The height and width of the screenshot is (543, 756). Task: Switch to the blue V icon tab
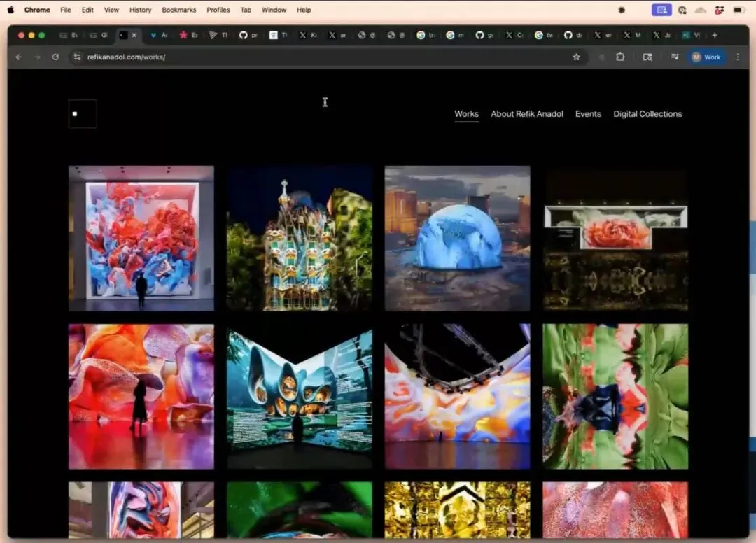pos(159,35)
